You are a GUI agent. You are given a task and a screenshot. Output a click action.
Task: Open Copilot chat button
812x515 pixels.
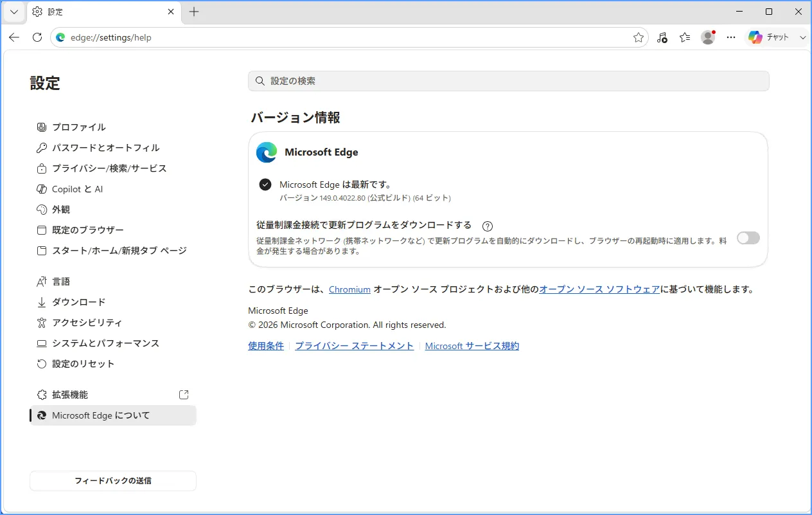769,37
